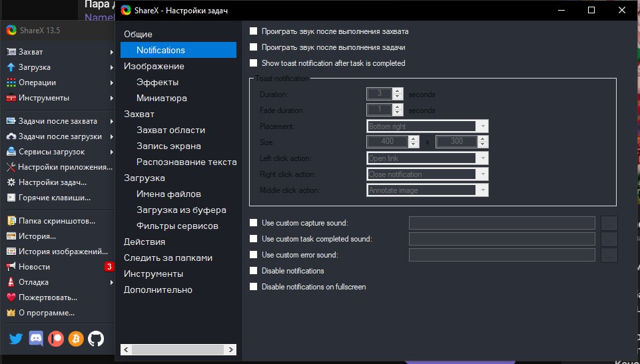The width and height of the screenshot is (640, 364).
Task: Click the Задачи после загрузки cloud icon
Action: [11, 136]
